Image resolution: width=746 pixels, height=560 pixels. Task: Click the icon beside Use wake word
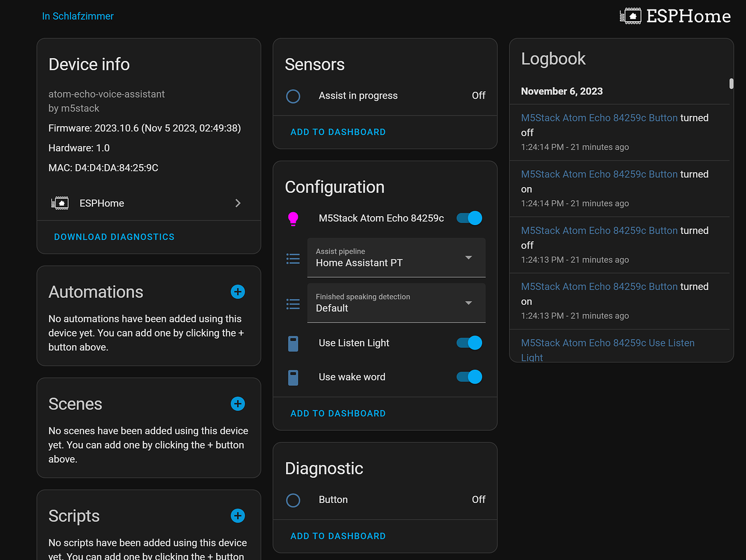[x=293, y=377]
